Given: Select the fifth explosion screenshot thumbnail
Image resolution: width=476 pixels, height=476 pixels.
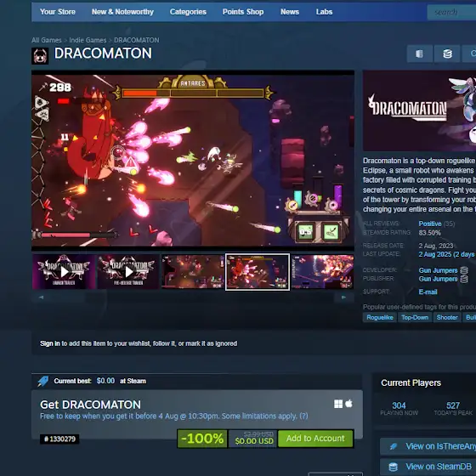Looking at the screenshot, I should tap(323, 272).
